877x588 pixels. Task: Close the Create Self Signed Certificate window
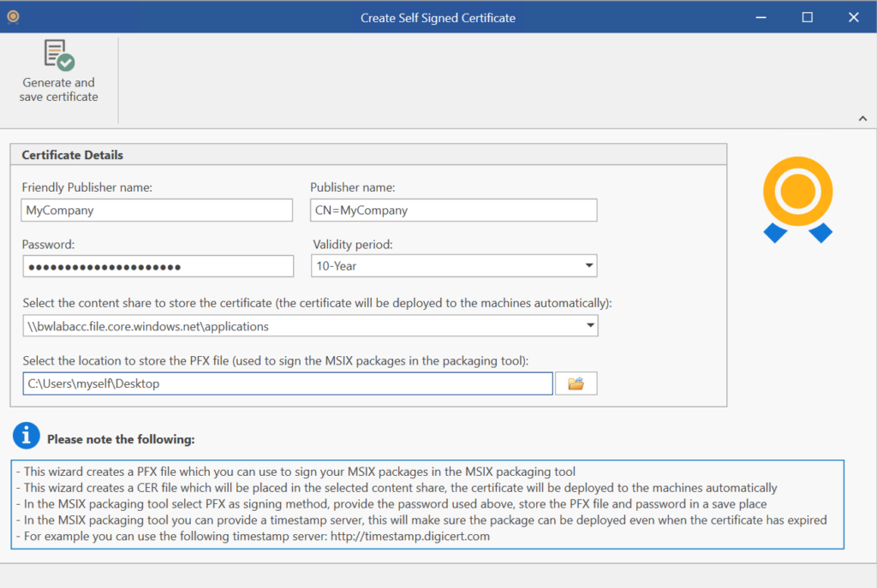pos(853,17)
